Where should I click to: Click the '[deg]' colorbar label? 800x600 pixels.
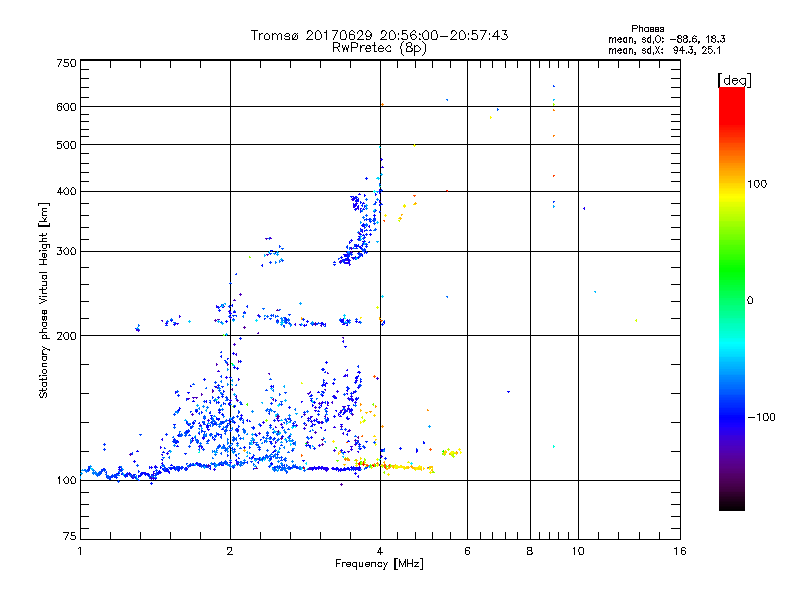(x=734, y=80)
